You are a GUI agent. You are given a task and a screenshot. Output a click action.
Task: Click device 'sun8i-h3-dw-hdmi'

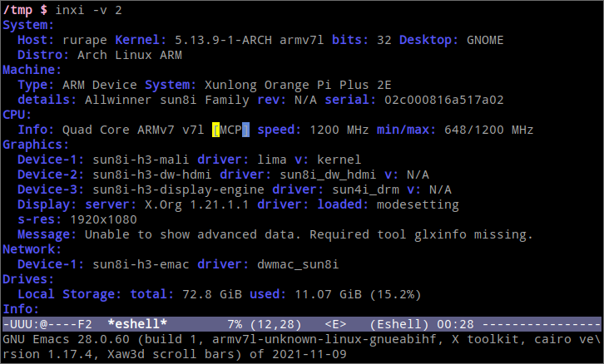pos(151,175)
